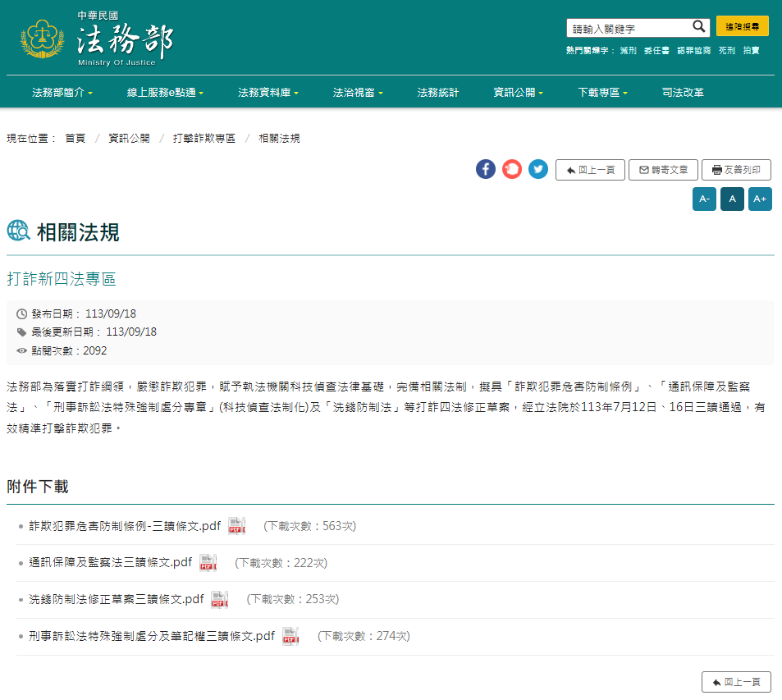Open 法務統計 menu item
Screen dimensions: 782x700
click(438, 93)
